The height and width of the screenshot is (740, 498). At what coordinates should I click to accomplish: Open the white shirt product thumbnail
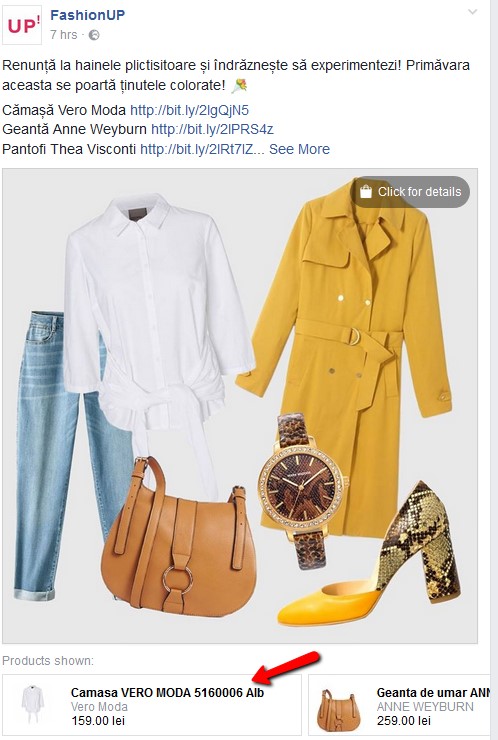click(33, 705)
